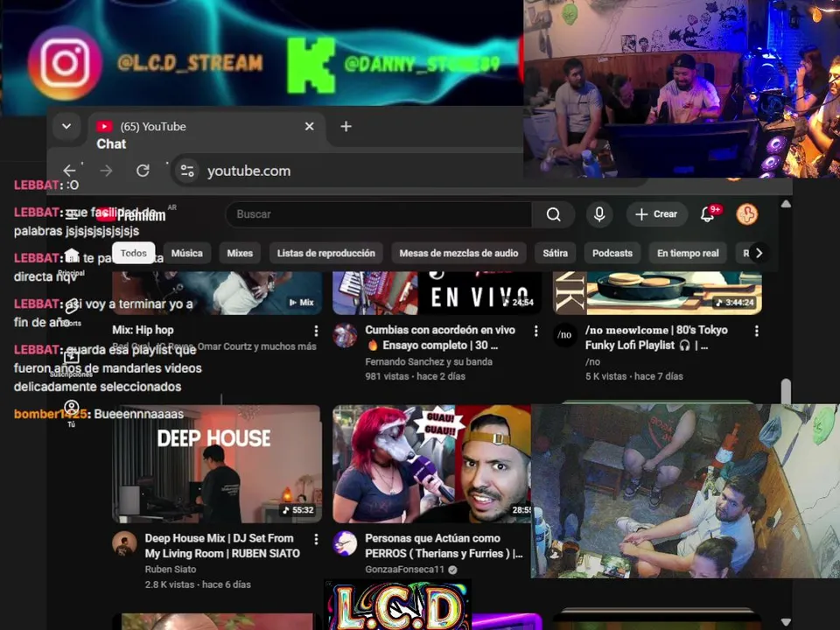
Task: Click the browser back arrow
Action: [69, 171]
